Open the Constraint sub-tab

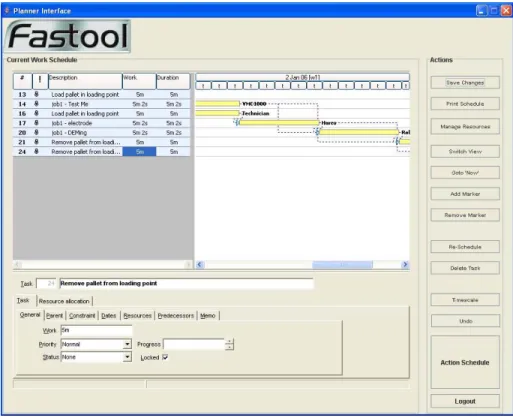[82, 315]
